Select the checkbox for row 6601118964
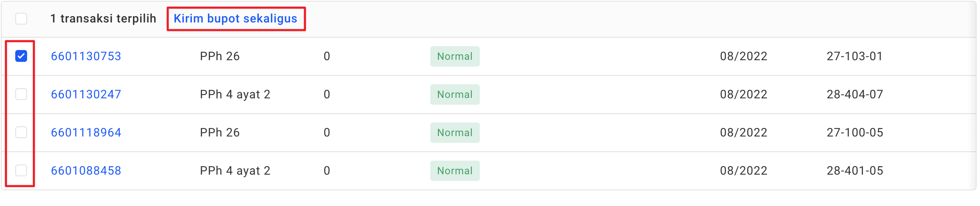 coord(21,132)
